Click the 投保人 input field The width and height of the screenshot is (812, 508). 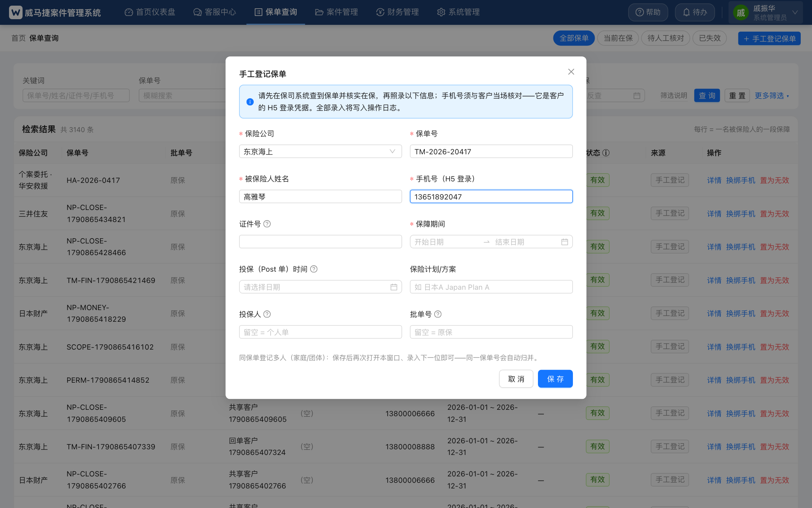pyautogui.click(x=320, y=332)
